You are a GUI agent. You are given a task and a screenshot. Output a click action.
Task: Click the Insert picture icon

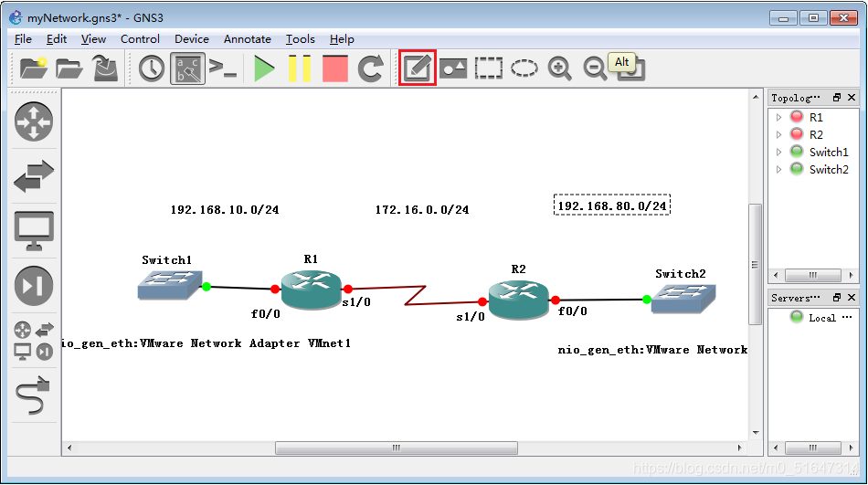coord(453,69)
